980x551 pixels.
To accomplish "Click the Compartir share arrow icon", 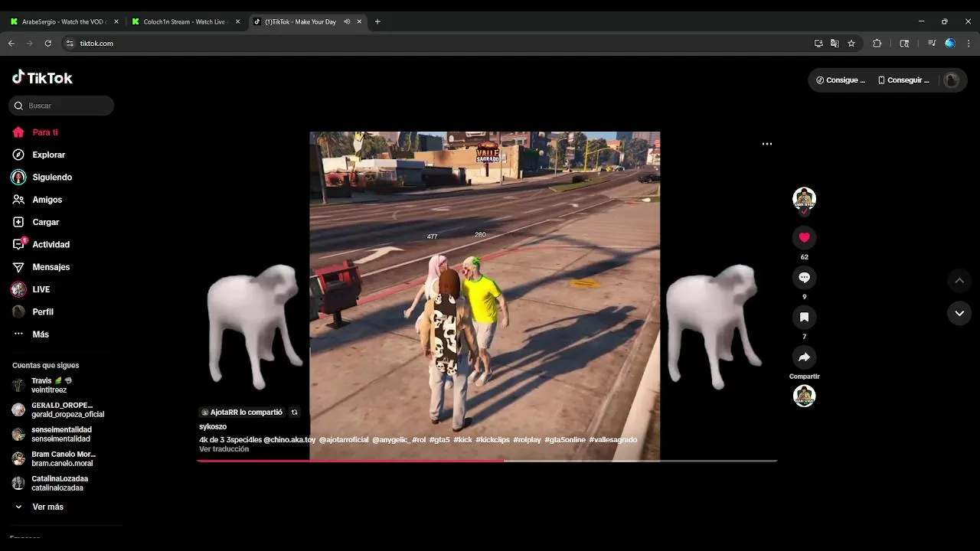I will (804, 357).
